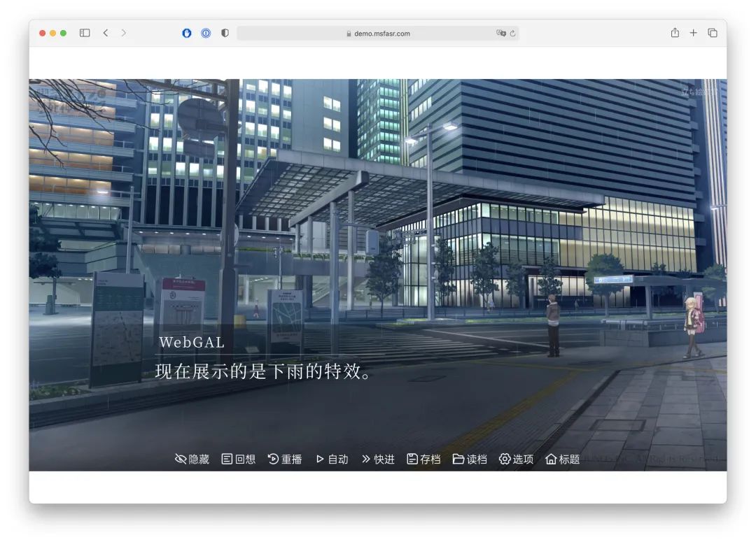Open the Share button in Safari

(675, 32)
